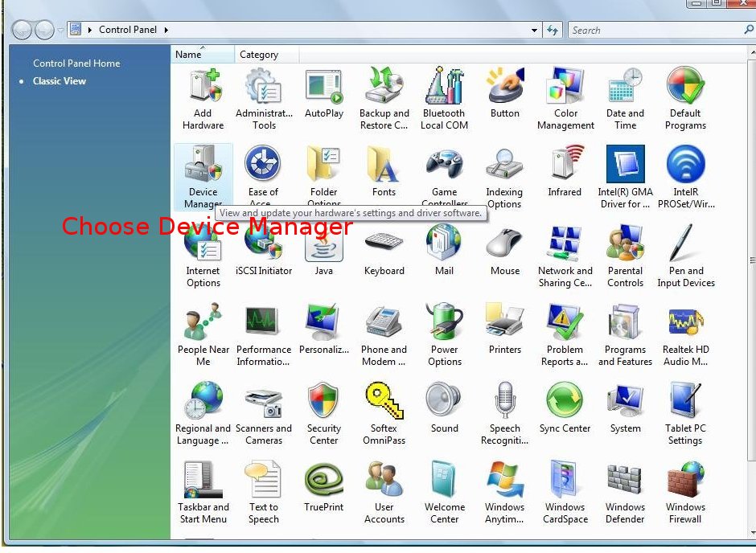Open Realtek HD Audio Manager
756x553 pixels.
pyautogui.click(x=685, y=322)
